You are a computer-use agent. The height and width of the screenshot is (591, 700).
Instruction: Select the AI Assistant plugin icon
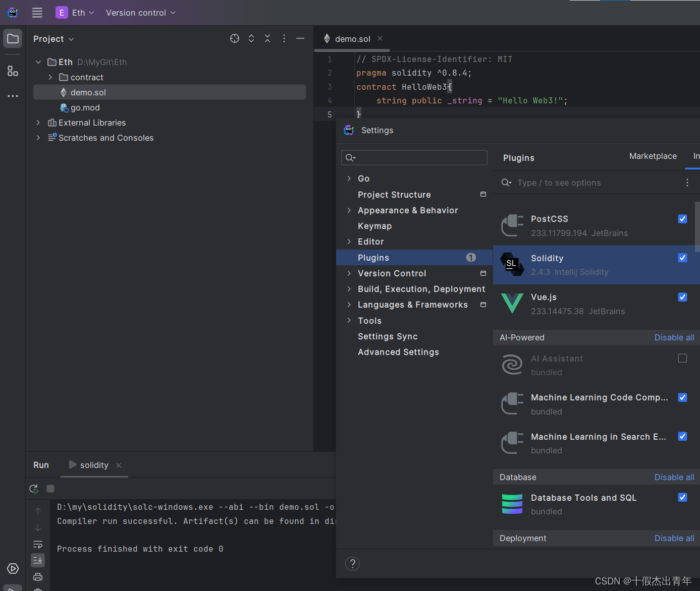coord(512,365)
